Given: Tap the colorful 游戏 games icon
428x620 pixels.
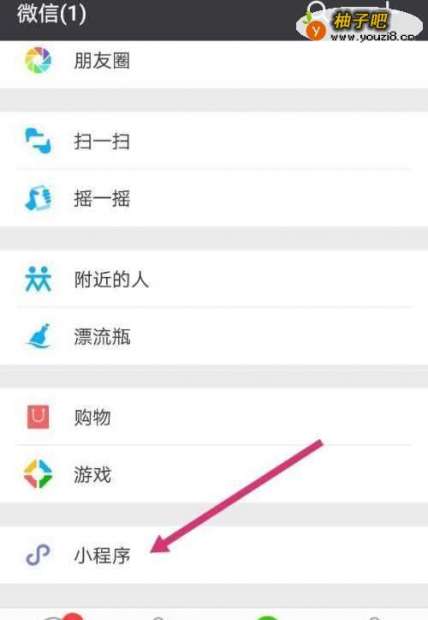Looking at the screenshot, I should click(38, 474).
